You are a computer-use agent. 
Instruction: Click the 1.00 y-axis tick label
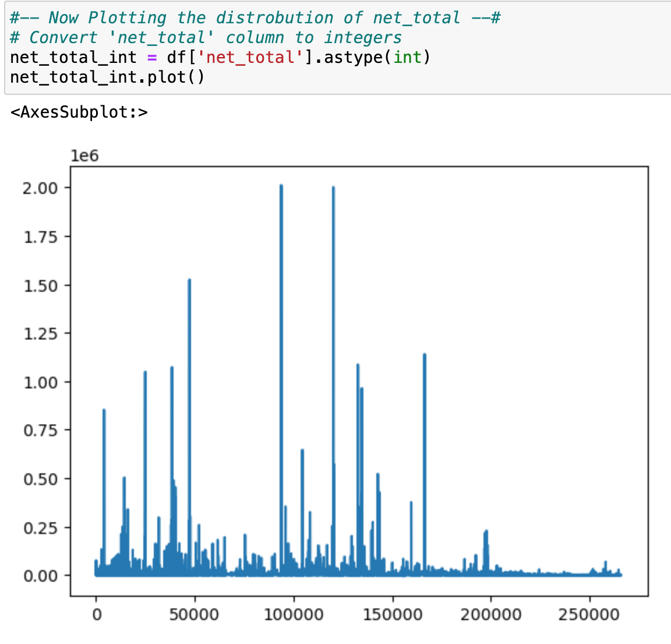point(40,382)
